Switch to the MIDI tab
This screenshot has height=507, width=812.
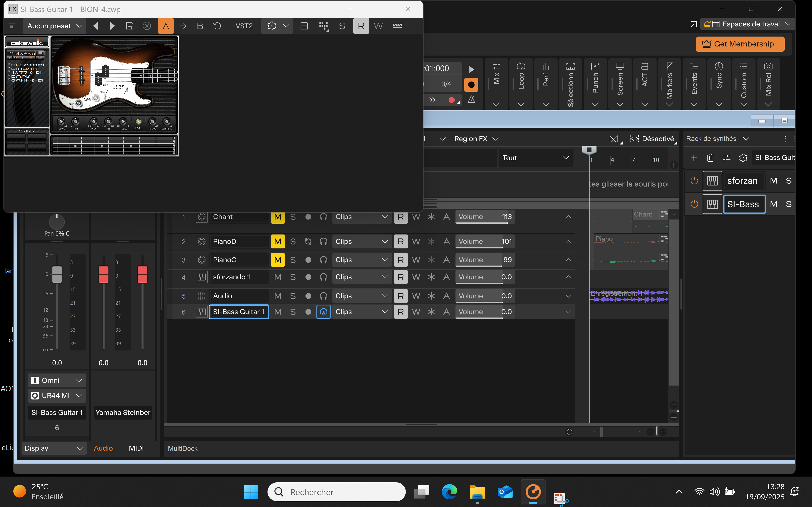pos(136,448)
